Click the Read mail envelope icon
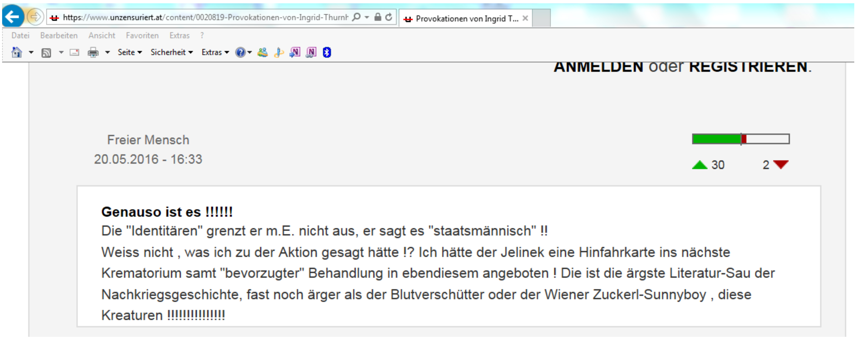868x343 pixels. coord(74,52)
